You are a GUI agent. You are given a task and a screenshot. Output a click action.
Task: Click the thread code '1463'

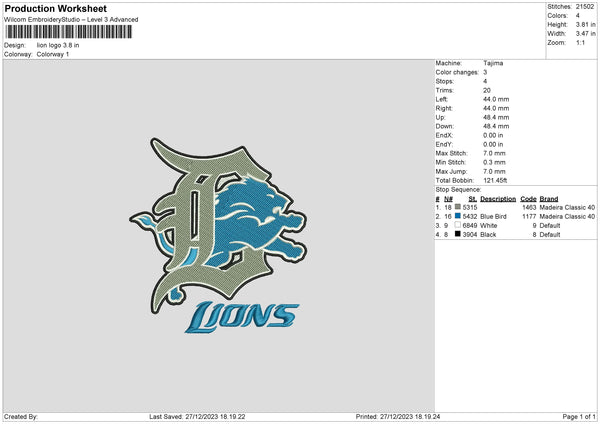tap(529, 207)
